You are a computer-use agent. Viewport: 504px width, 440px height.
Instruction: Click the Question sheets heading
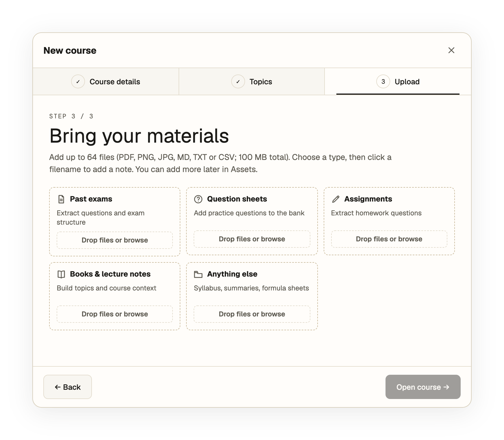[x=237, y=199]
